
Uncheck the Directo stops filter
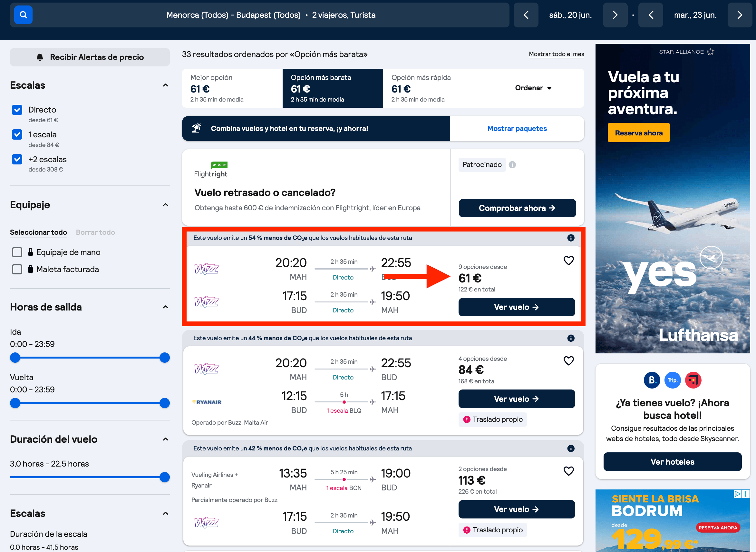pos(17,110)
